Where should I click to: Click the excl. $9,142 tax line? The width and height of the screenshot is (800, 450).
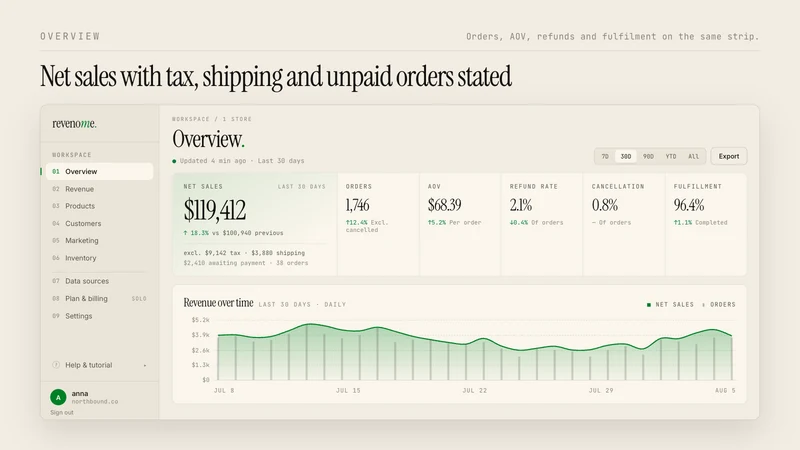[x=244, y=253]
